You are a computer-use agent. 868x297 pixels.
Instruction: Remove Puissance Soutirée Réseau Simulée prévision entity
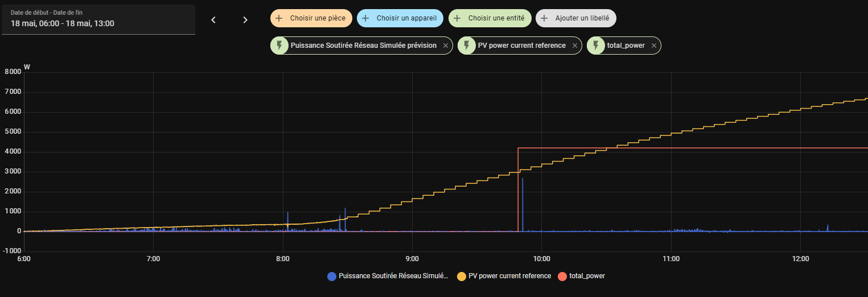446,46
